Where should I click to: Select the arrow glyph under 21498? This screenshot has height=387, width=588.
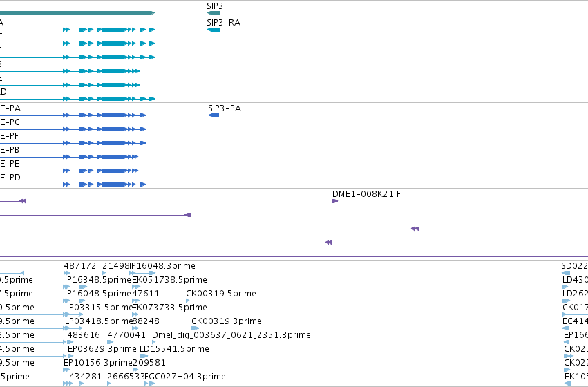coord(104,273)
